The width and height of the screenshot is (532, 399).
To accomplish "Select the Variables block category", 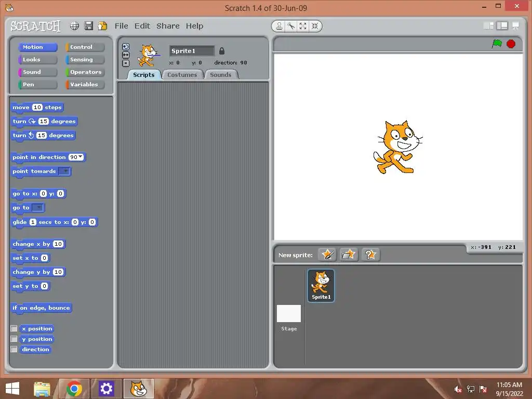I will coord(85,85).
